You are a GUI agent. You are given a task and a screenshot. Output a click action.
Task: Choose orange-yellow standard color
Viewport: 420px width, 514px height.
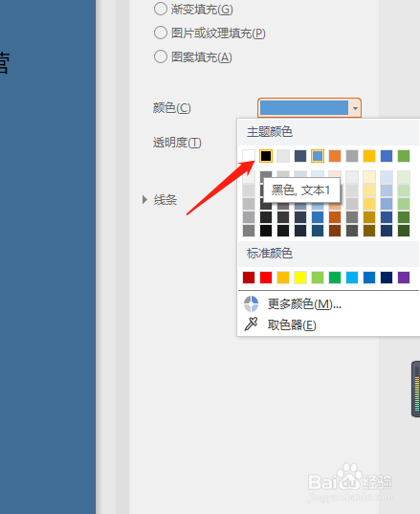283,278
